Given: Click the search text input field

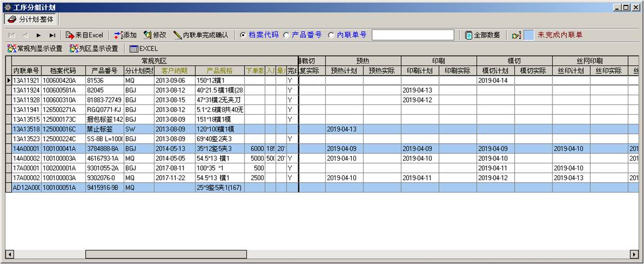Looking at the screenshot, I should [x=413, y=35].
